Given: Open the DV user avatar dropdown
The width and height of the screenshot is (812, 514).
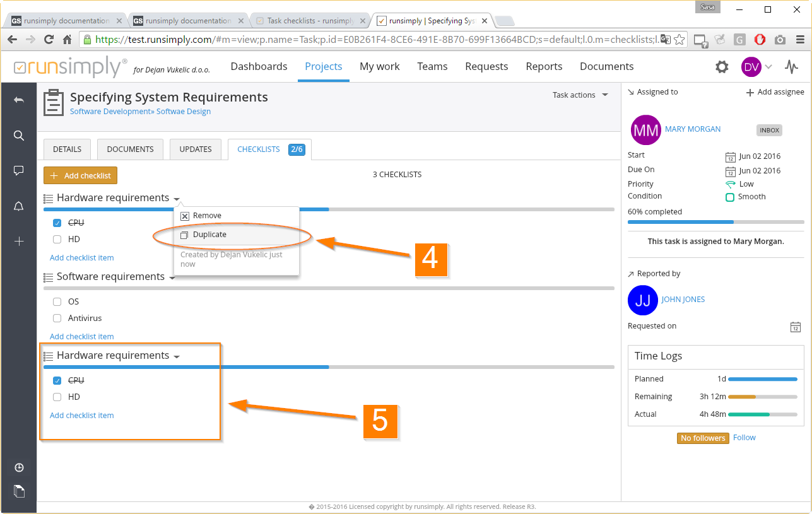Looking at the screenshot, I should (756, 67).
